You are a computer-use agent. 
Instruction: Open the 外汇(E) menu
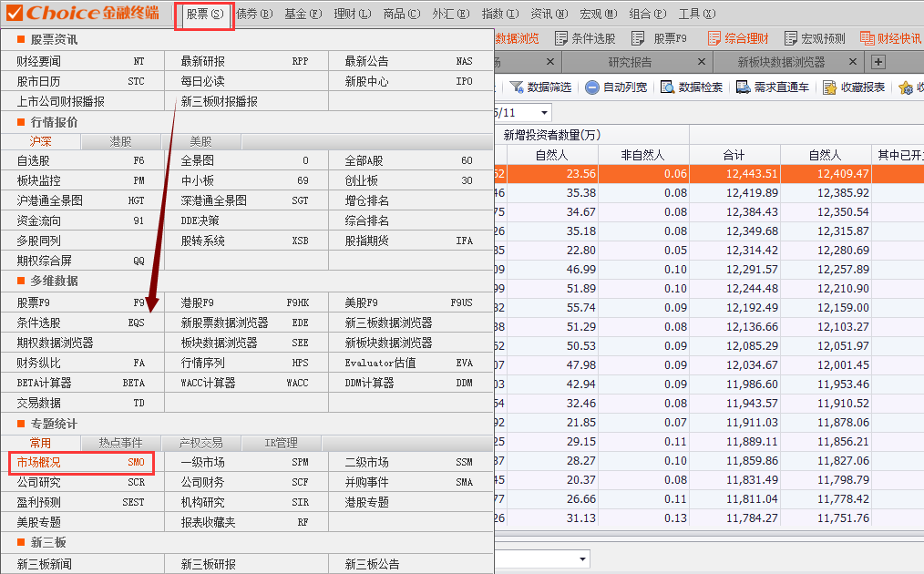pos(451,14)
